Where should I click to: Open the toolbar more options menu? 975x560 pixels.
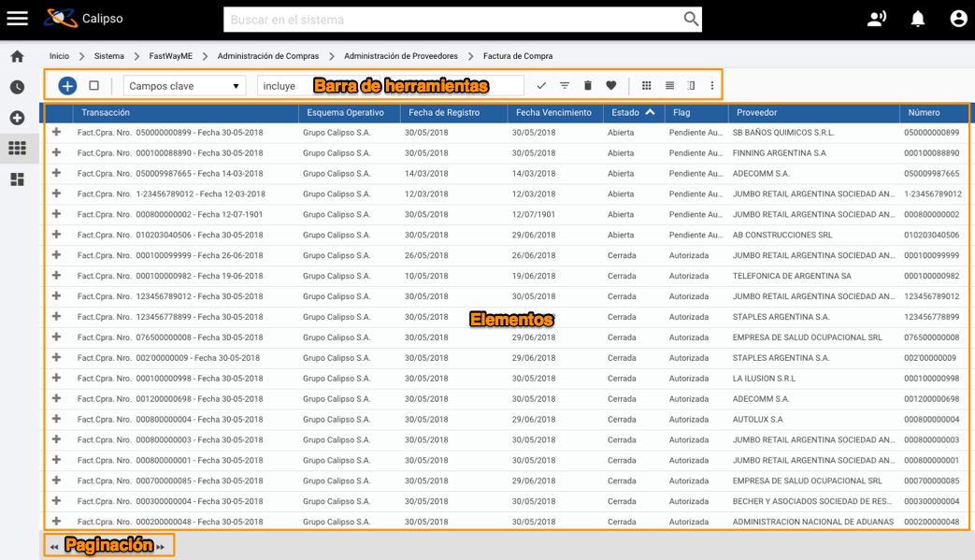712,86
